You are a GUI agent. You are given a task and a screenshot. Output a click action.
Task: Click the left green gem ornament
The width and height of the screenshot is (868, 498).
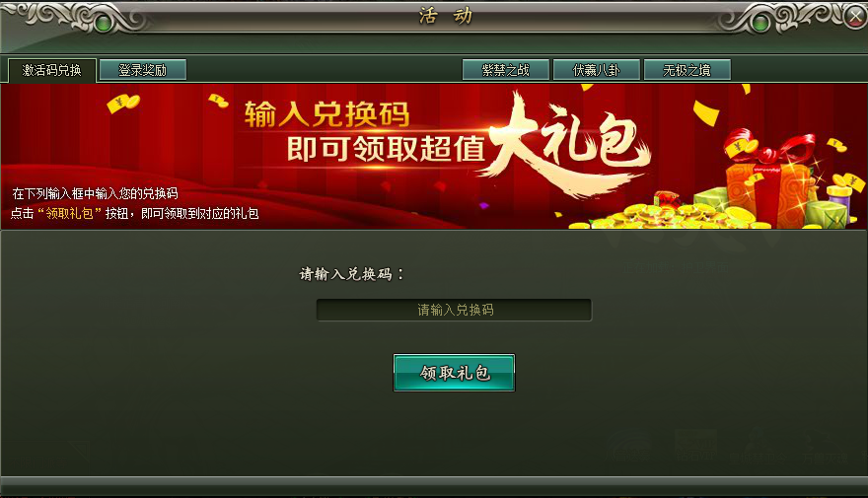(103, 24)
